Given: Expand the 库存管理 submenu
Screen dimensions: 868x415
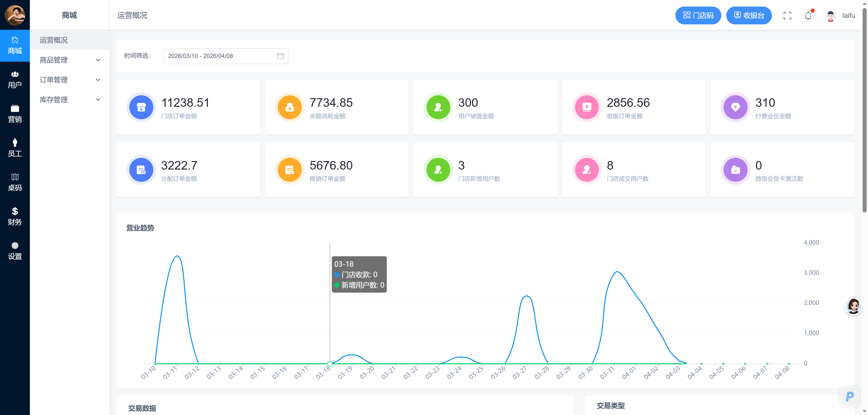Looking at the screenshot, I should click(70, 100).
